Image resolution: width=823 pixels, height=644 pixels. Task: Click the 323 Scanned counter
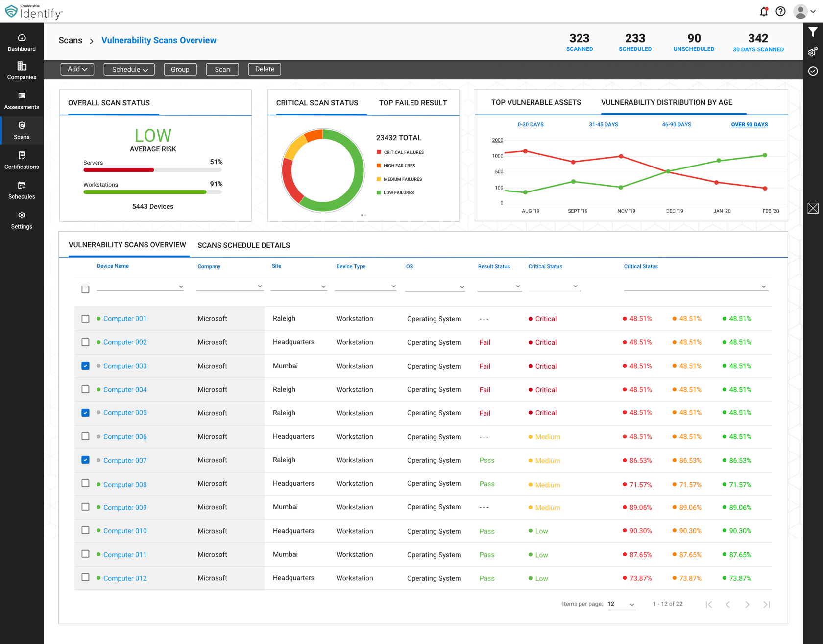579,43
